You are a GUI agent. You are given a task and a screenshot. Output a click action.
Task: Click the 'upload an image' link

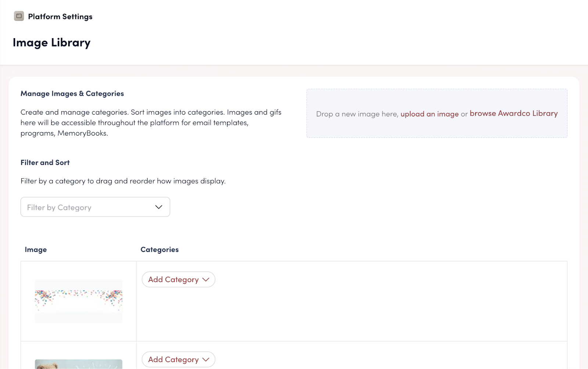coord(429,114)
